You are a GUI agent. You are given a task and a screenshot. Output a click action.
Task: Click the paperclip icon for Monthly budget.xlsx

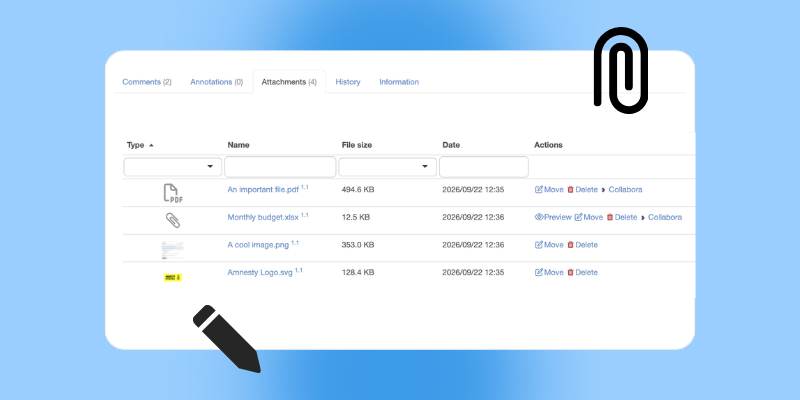point(173,220)
